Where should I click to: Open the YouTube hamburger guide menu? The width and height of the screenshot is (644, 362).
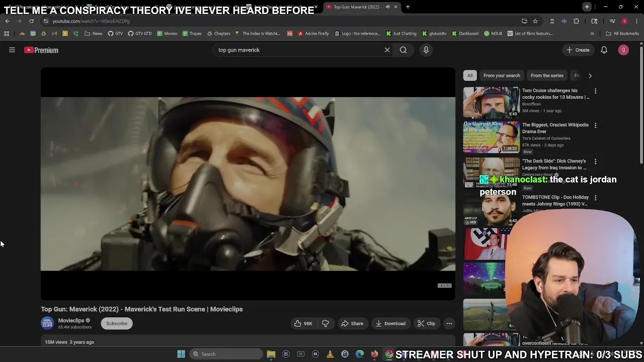point(12,50)
